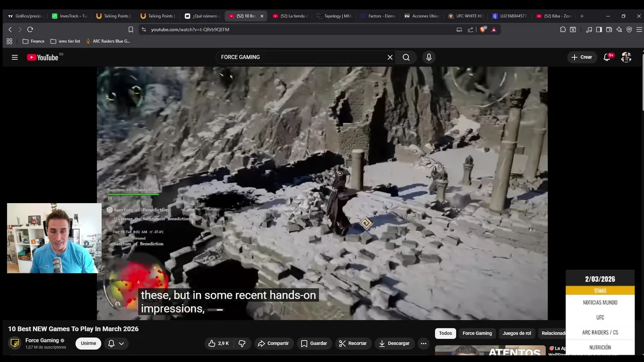Viewport: 644px width, 362px height.
Task: Clear the FORCE GAMING search text
Action: 390,57
